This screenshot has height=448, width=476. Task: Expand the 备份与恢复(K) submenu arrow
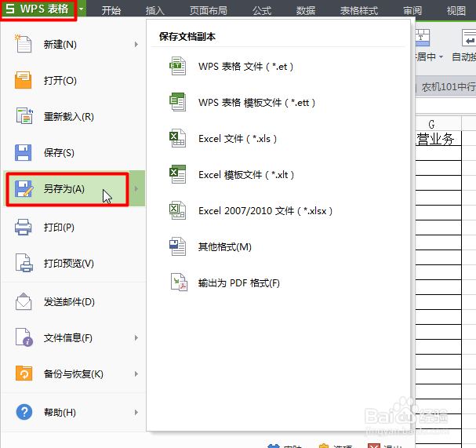pos(136,373)
